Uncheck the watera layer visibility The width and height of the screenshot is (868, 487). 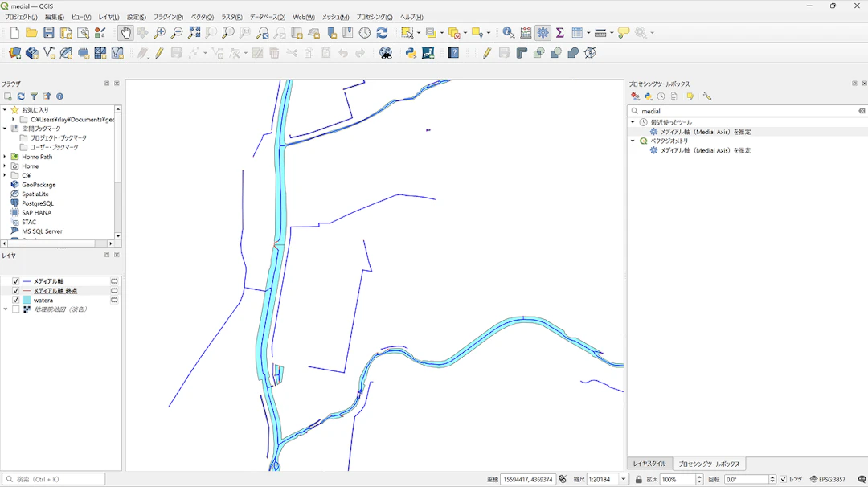(15, 300)
